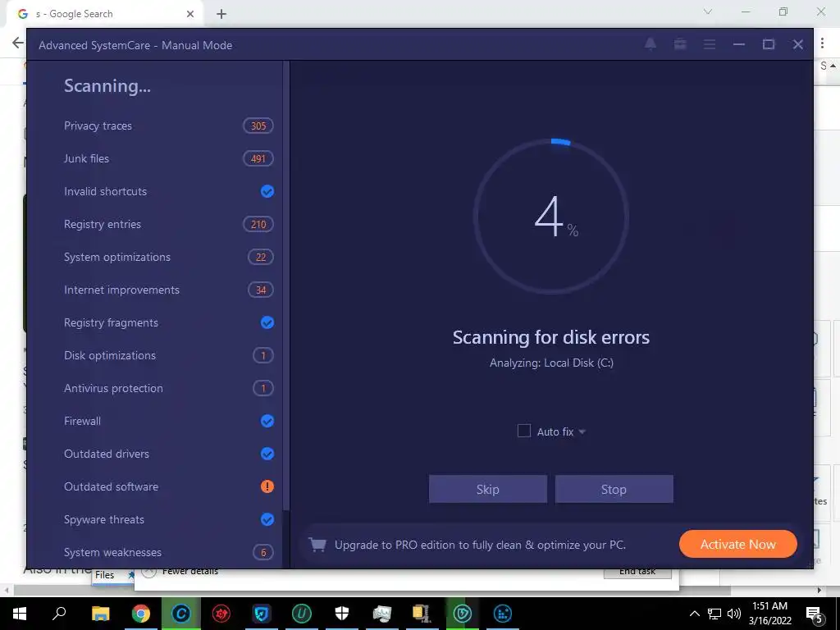Click the Stop button
The width and height of the screenshot is (840, 630).
(x=614, y=489)
